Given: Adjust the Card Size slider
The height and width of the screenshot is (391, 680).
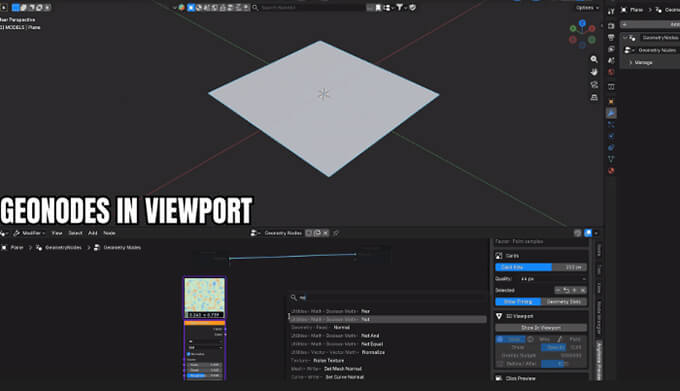Looking at the screenshot, I should (x=541, y=267).
